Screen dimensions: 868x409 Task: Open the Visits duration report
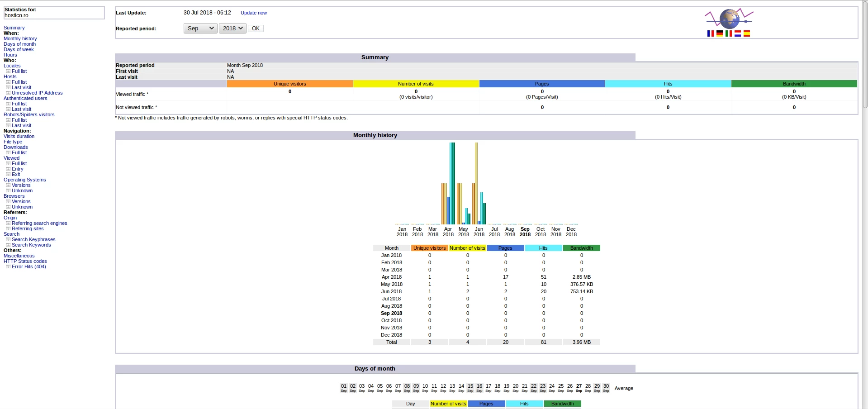tap(19, 136)
